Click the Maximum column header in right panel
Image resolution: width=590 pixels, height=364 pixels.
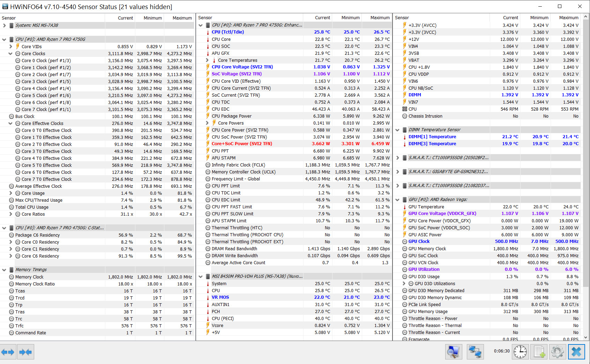point(566,18)
